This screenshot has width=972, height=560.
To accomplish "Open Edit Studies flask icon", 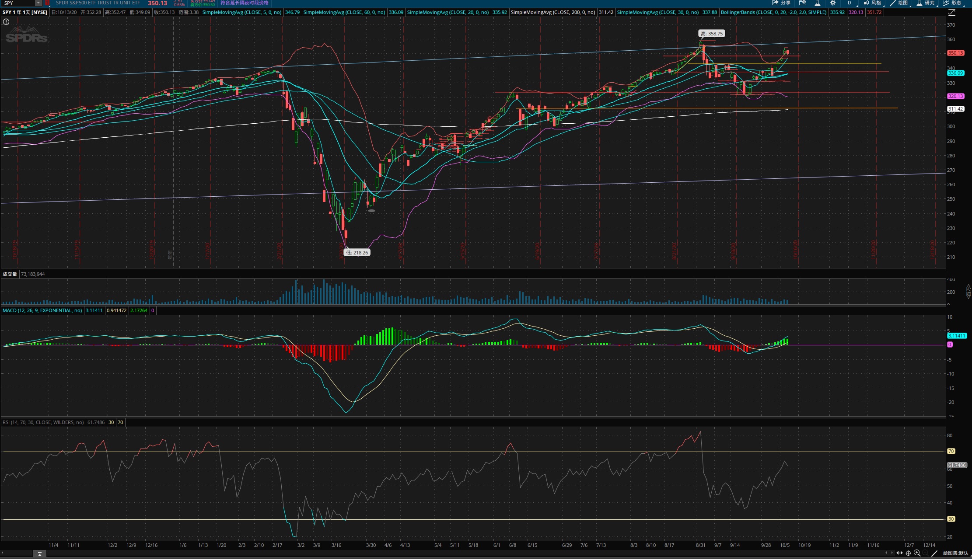I will click(817, 3).
